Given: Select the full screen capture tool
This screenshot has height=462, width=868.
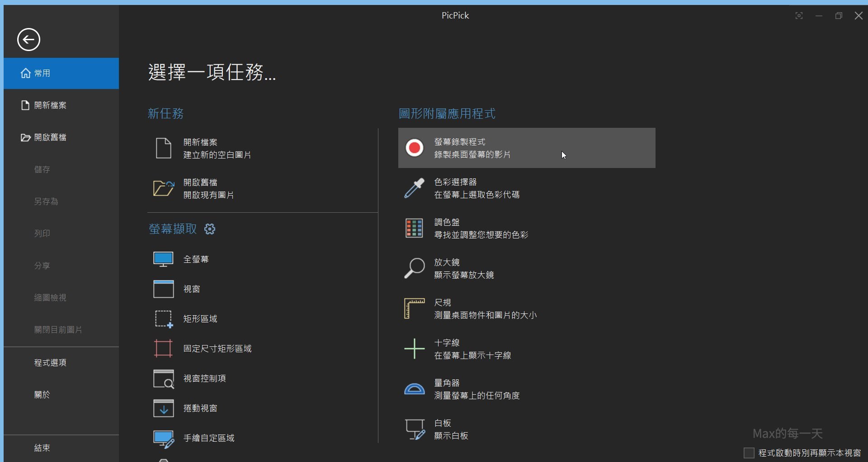Looking at the screenshot, I should click(195, 259).
